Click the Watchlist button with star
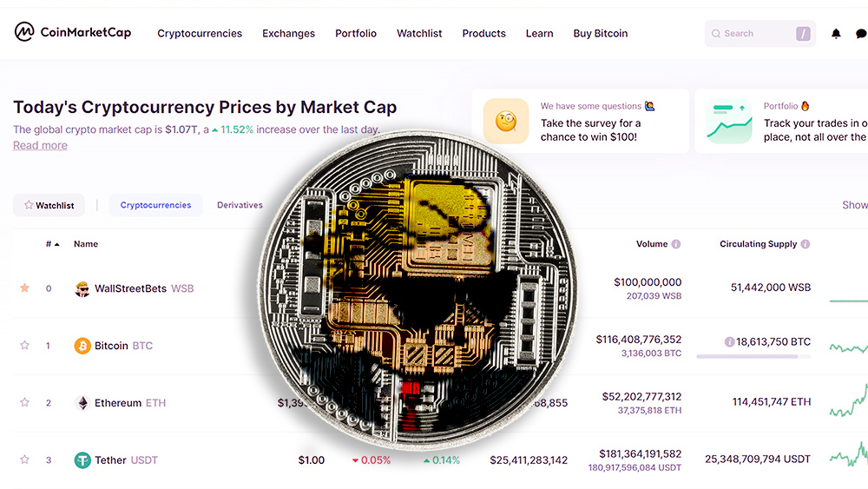Screen dimensions: 868x489 [x=49, y=205]
